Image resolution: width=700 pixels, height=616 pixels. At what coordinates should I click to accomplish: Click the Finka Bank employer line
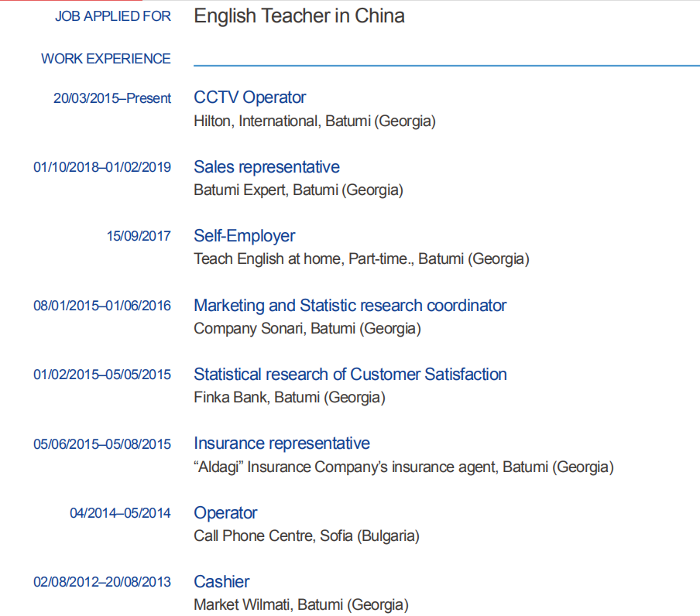point(290,398)
